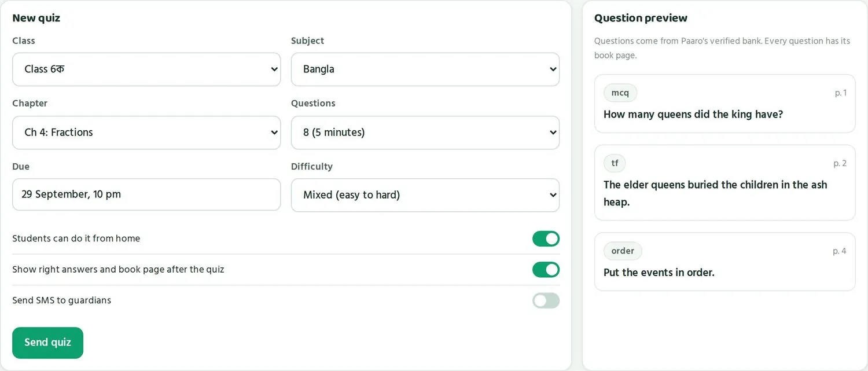Click the Paaro's verified bank description text

point(722,48)
